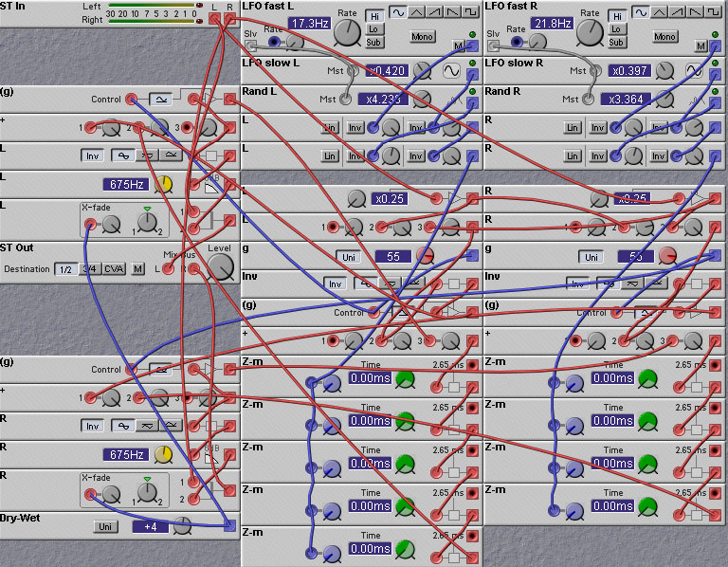Select first filter curve icon on upper-left L module
728x567 pixels.
[123, 156]
